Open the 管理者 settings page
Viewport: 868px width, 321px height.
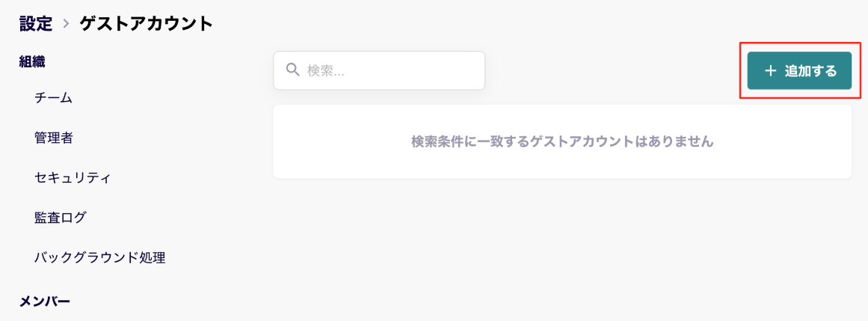pos(53,138)
